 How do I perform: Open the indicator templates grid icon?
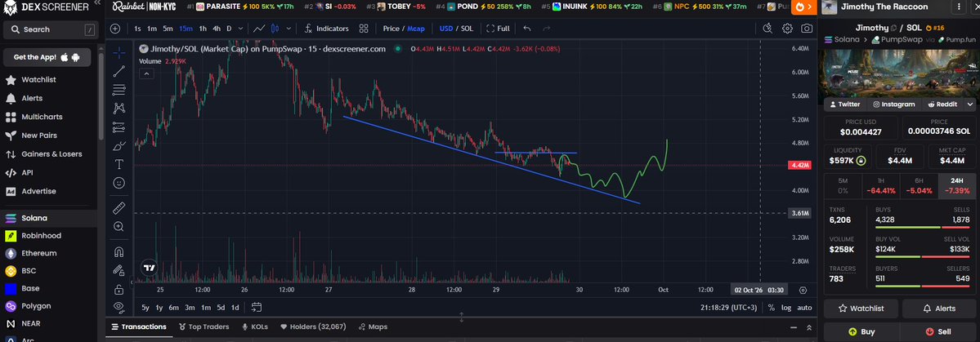363,29
